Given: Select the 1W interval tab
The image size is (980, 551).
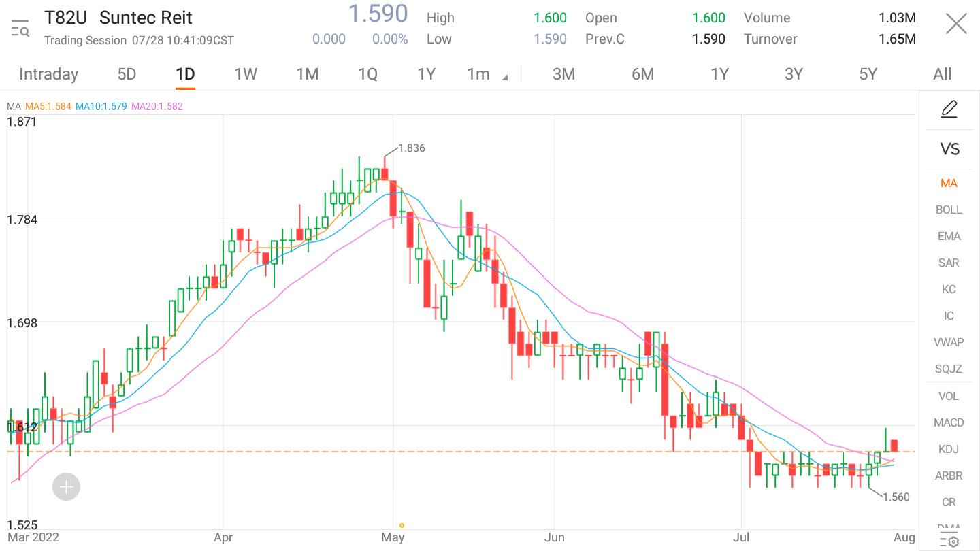Looking at the screenshot, I should click(246, 74).
